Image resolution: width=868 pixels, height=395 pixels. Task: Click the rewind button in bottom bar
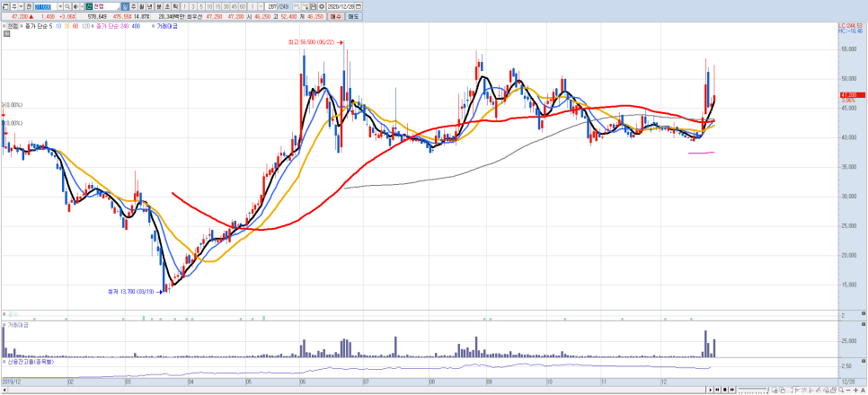(717, 390)
